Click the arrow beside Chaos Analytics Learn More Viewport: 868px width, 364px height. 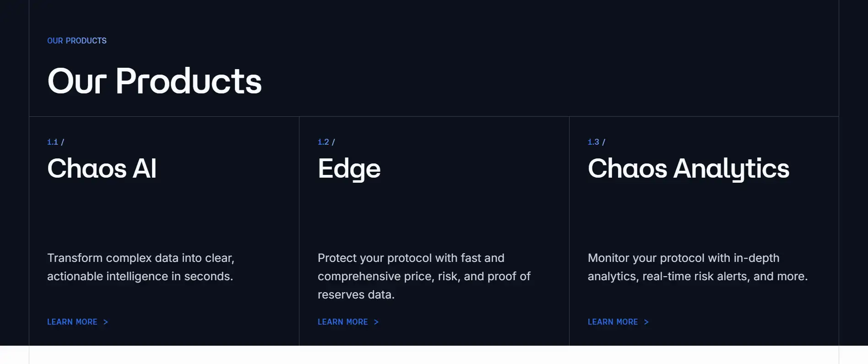tap(646, 322)
